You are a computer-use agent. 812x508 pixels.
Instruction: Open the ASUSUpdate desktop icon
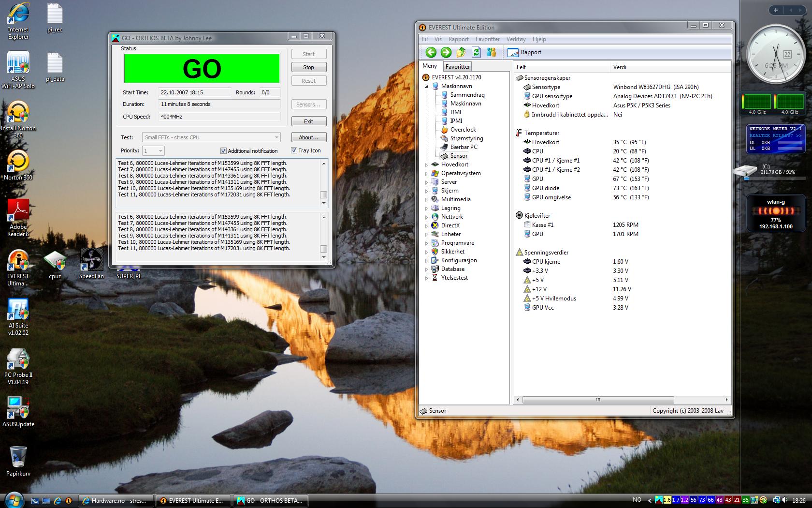18,412
